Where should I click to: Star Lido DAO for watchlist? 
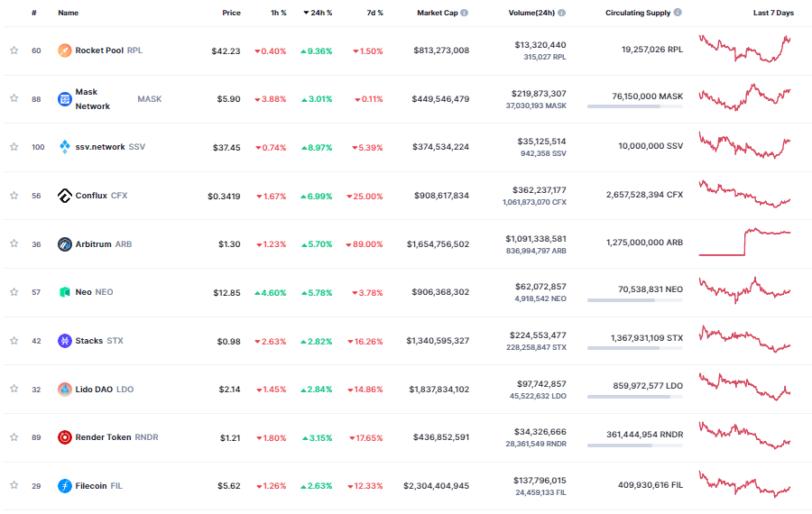point(14,389)
